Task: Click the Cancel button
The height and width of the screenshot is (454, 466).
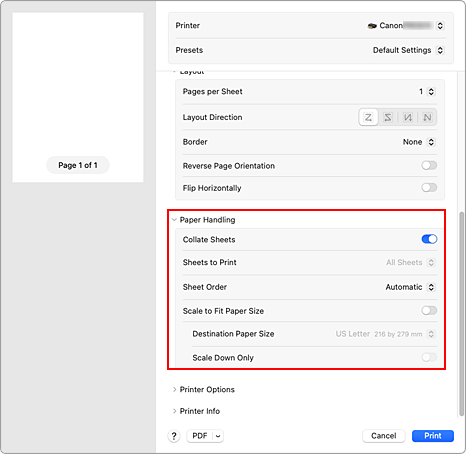Action: pyautogui.click(x=384, y=436)
